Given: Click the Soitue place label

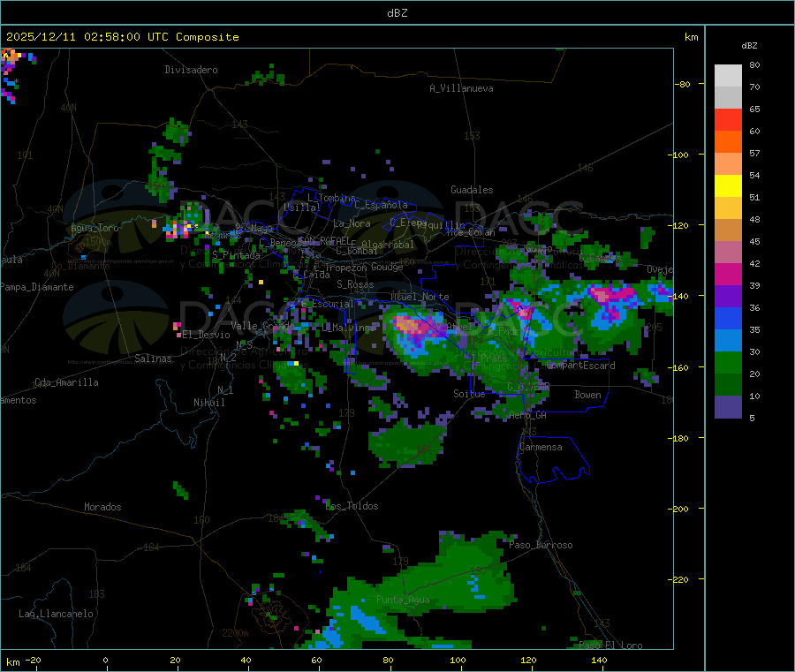Looking at the screenshot, I should [469, 394].
